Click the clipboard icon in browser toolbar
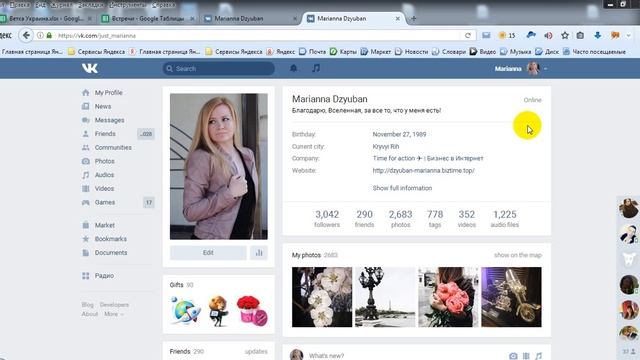The width and height of the screenshot is (640, 360). [x=580, y=36]
